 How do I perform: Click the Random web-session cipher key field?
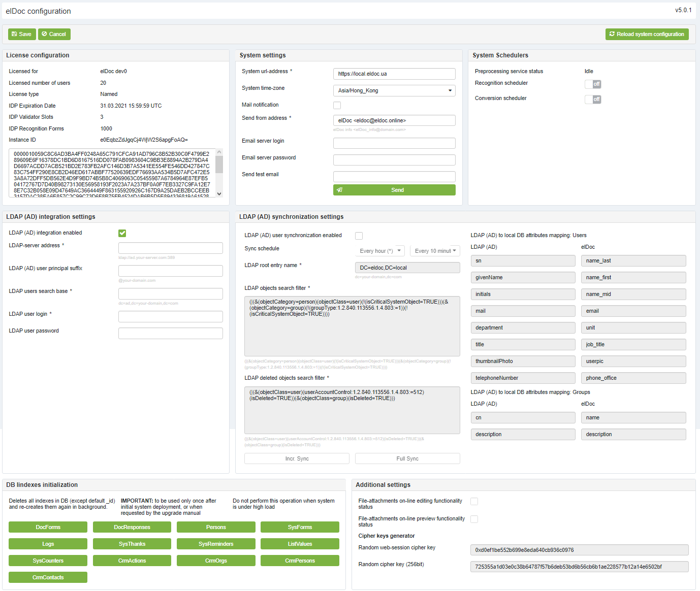pyautogui.click(x=580, y=550)
